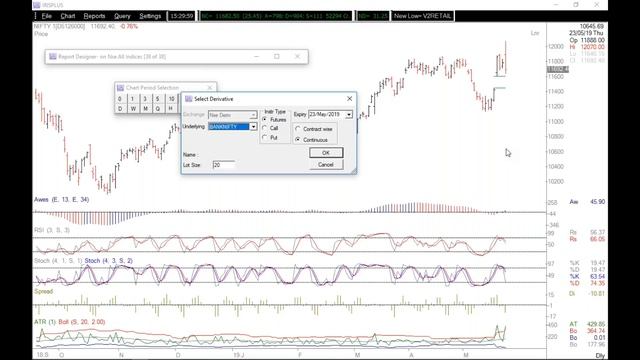Click the RSI (3, S, 3) indicator label
The height and width of the screenshot is (360, 640).
(x=52, y=230)
